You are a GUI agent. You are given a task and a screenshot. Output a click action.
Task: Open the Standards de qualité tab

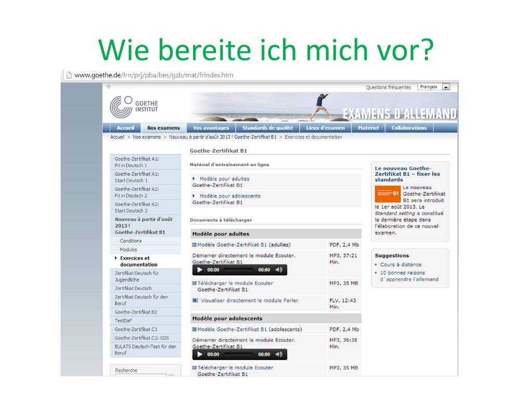[268, 128]
